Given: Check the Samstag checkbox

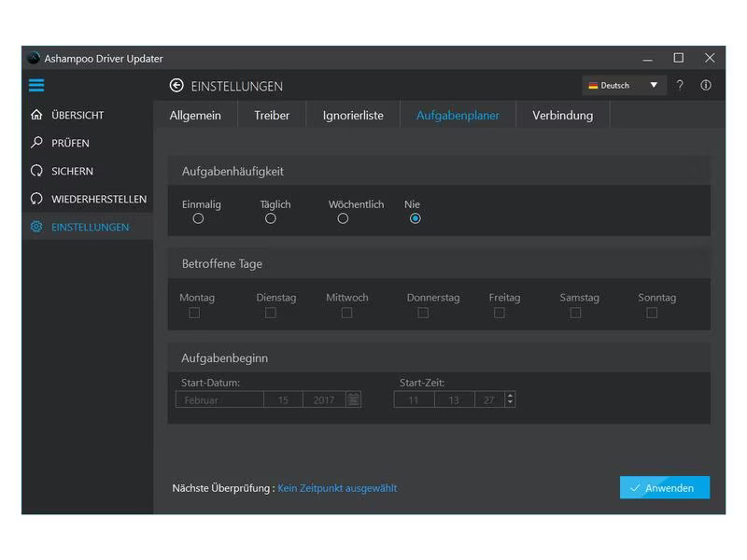Looking at the screenshot, I should pos(575,313).
